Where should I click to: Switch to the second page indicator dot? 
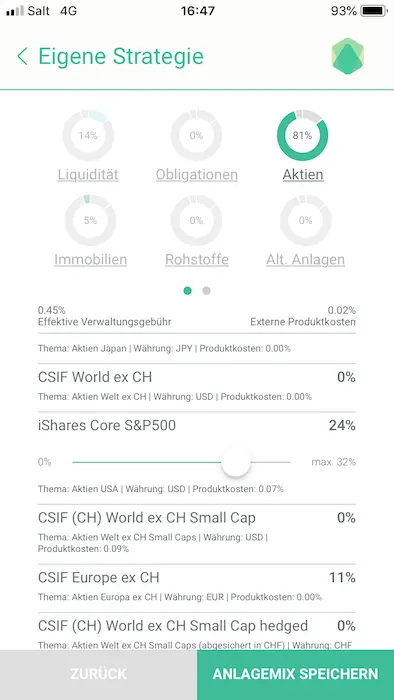[x=206, y=291]
